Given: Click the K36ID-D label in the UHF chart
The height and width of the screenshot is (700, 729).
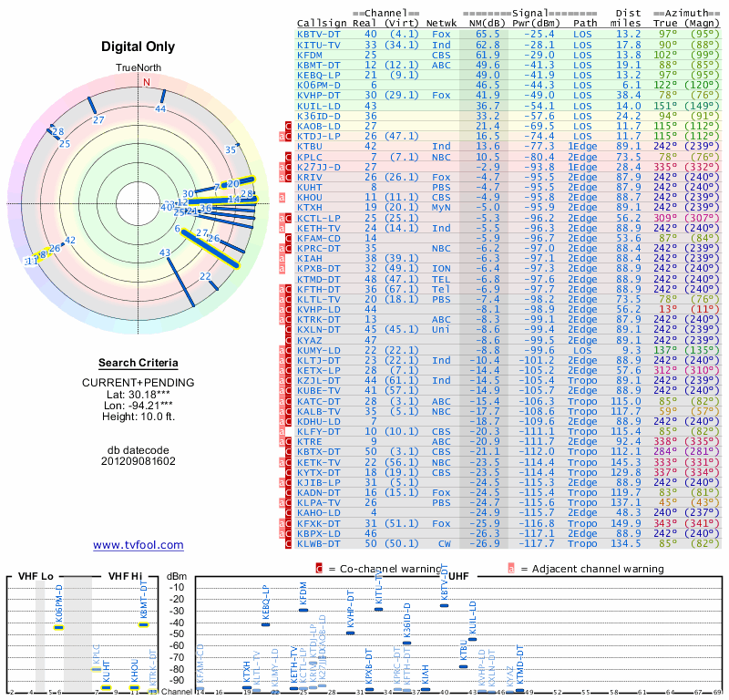Looking at the screenshot, I should (x=407, y=621).
